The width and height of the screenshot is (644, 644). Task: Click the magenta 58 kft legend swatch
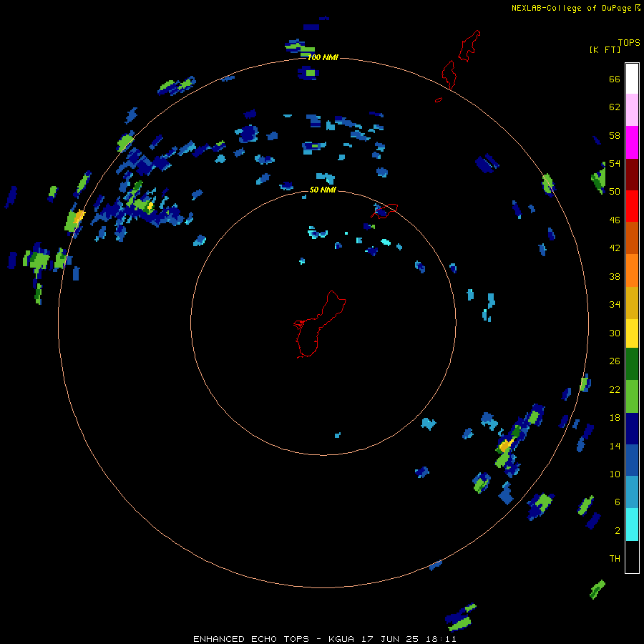[x=632, y=142]
